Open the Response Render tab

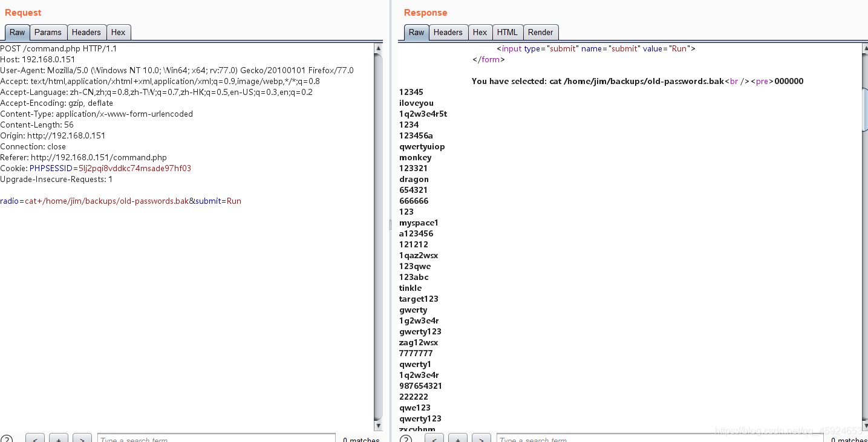pos(541,33)
